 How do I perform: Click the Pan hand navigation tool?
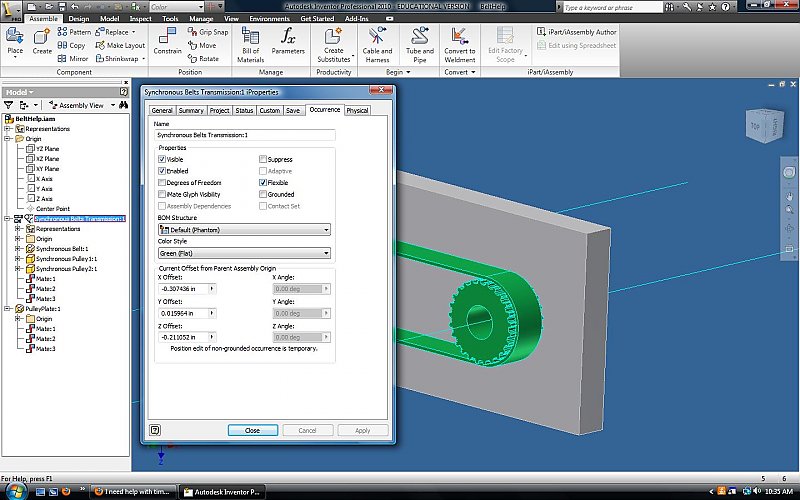pyautogui.click(x=789, y=196)
